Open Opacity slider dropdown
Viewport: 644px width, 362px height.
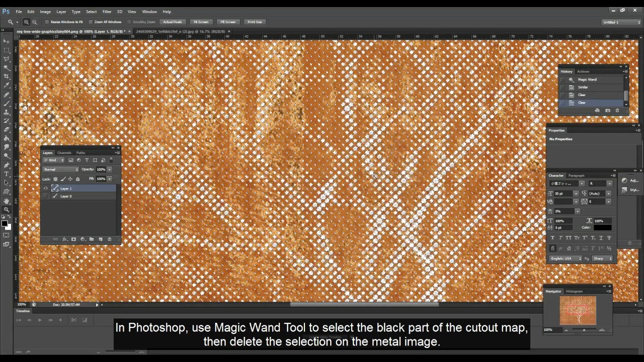[109, 169]
